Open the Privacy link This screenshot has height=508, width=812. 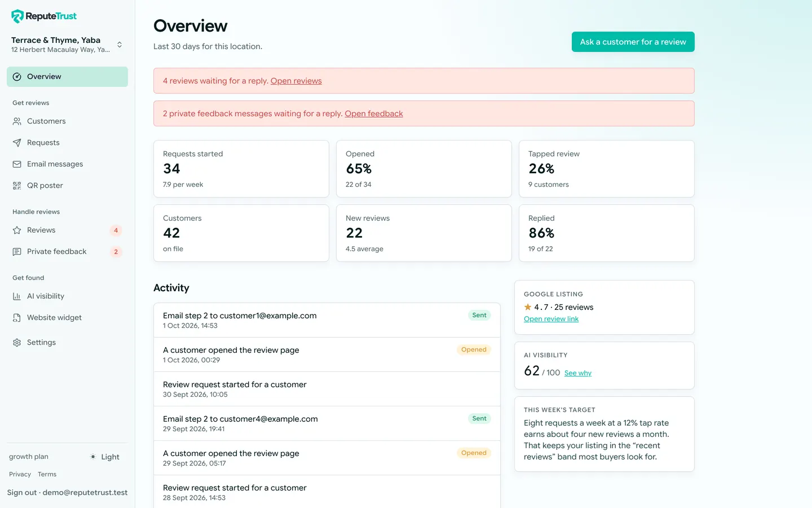click(20, 474)
